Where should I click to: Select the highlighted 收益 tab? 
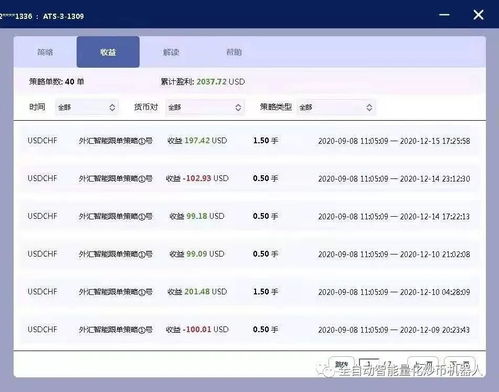108,52
